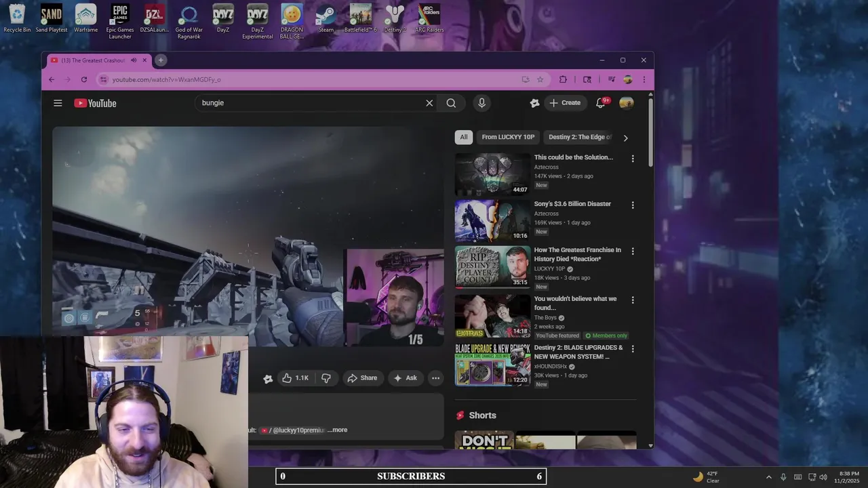Open options for Sony's $3.6 Billion Disaster
Viewport: 868px width, 488px height.
tap(633, 205)
